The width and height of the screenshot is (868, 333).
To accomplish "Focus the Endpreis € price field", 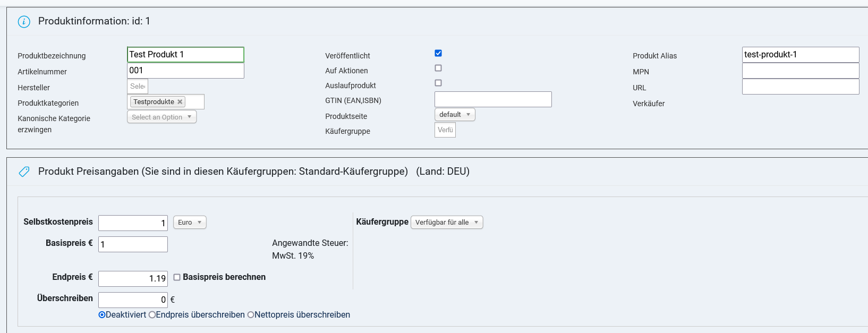I will [133, 278].
